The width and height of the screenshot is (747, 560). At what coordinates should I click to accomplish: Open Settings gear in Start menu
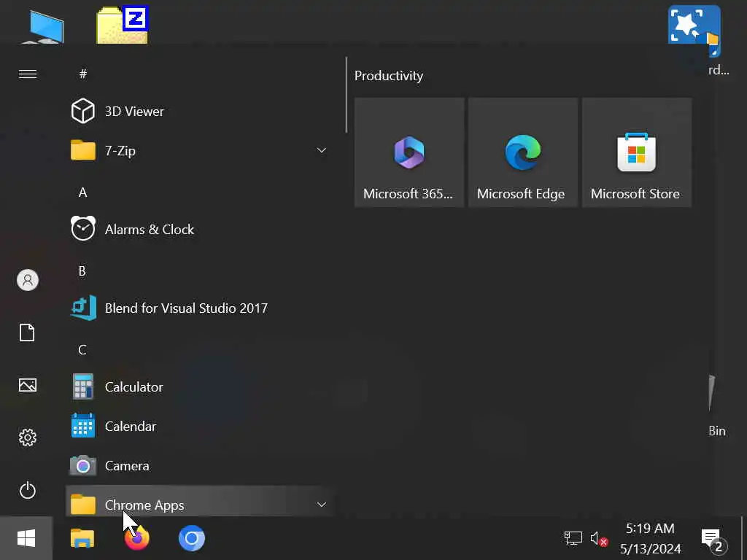[28, 437]
